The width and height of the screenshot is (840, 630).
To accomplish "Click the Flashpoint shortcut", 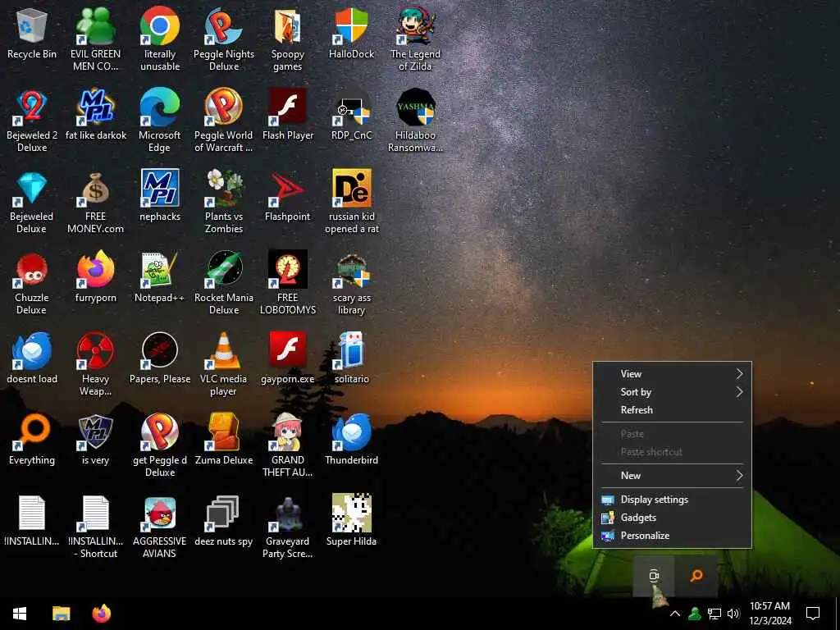I will (288, 196).
